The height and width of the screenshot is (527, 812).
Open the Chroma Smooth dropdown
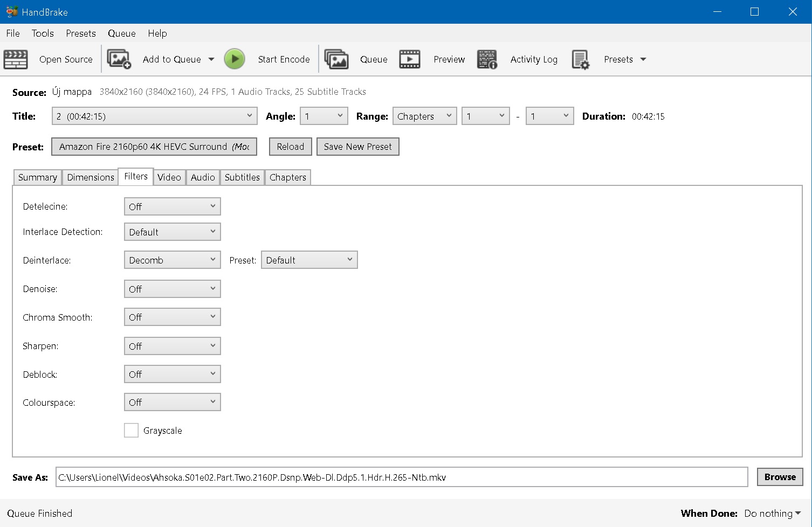point(173,317)
